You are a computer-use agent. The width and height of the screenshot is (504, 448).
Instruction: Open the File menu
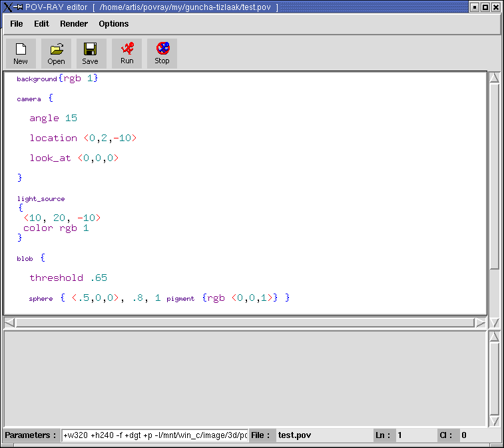pos(17,24)
